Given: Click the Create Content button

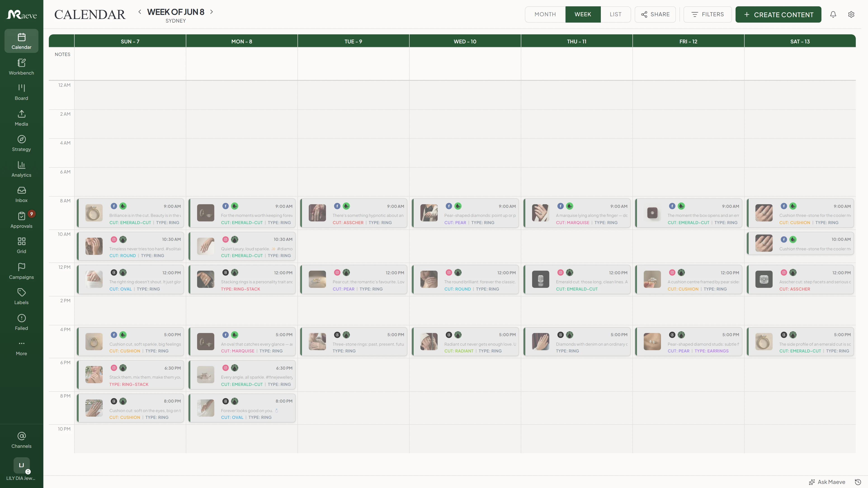Looking at the screenshot, I should (x=778, y=14).
